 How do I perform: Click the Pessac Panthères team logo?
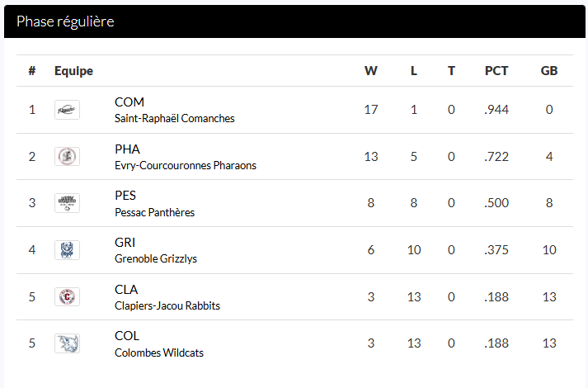pos(67,203)
